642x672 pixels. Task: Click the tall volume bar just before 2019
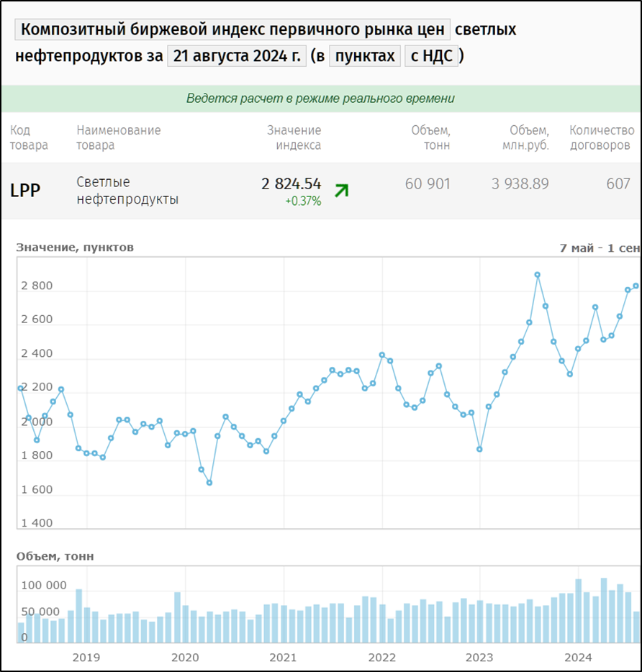79,616
